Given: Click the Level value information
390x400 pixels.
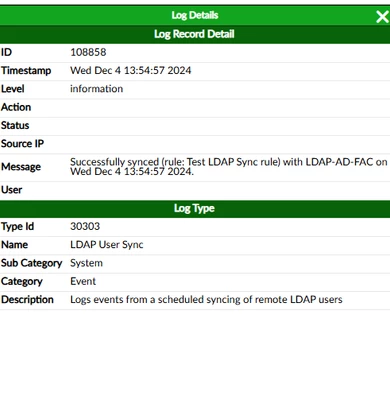Looking at the screenshot, I should tap(97, 89).
